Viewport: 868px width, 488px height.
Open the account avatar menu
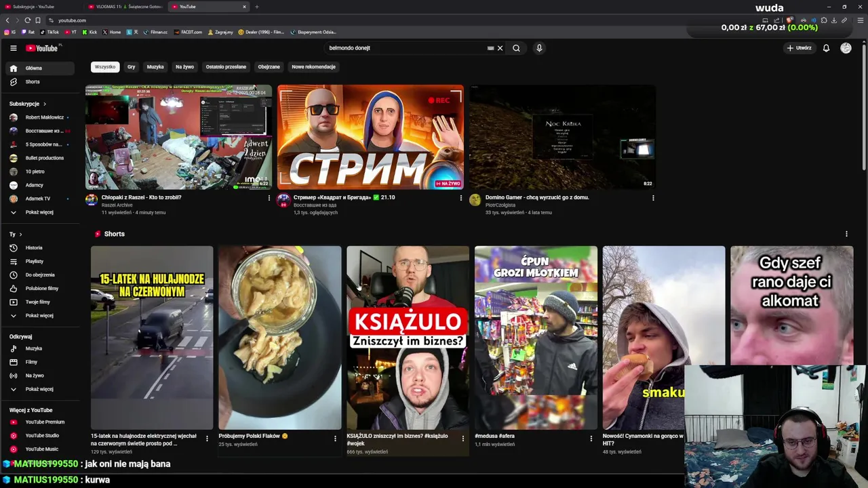(x=846, y=48)
